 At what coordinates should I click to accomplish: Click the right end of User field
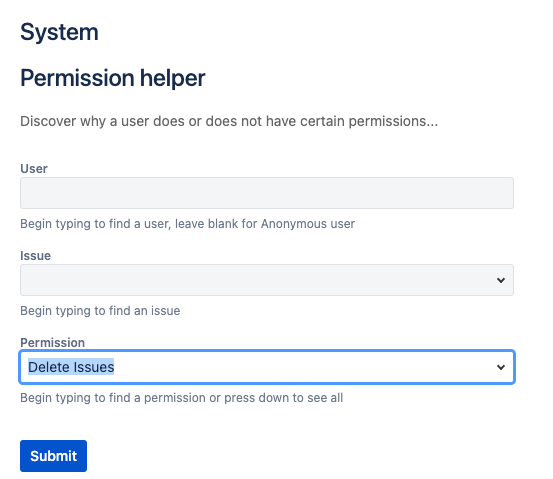coord(494,193)
